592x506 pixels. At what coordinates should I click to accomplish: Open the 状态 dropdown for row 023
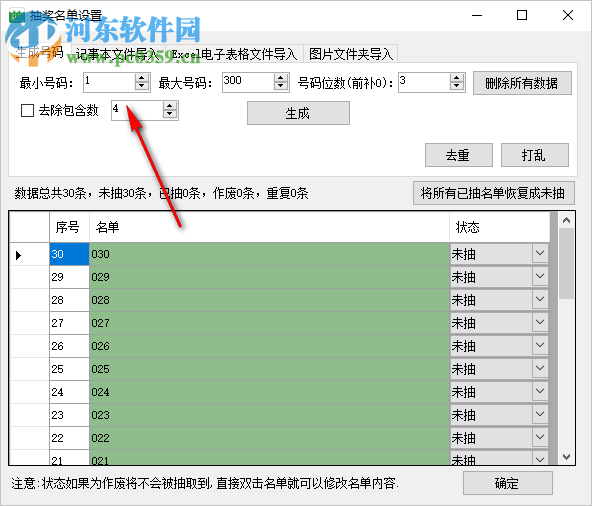(x=540, y=415)
